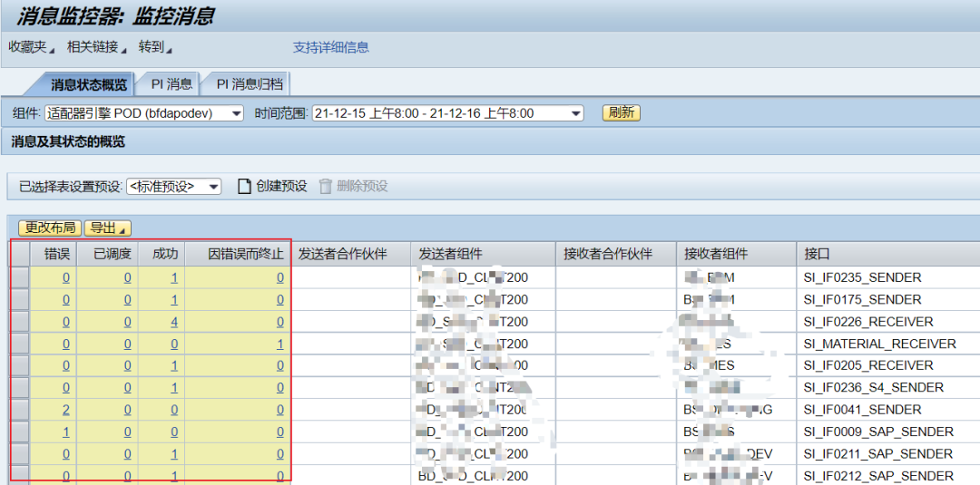The image size is (980, 485).
Task: Click the 接口 column header
Action: click(x=888, y=254)
